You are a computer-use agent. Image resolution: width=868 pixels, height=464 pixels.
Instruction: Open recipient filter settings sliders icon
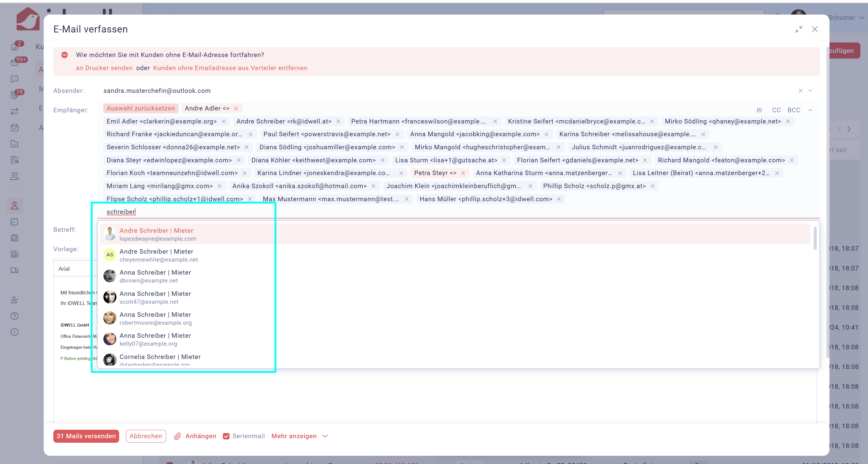click(x=759, y=110)
